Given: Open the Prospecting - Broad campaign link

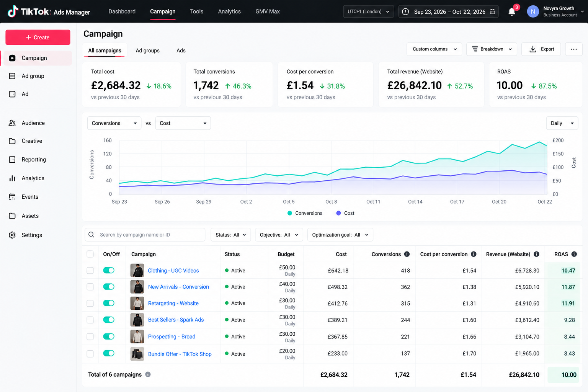Looking at the screenshot, I should 171,336.
